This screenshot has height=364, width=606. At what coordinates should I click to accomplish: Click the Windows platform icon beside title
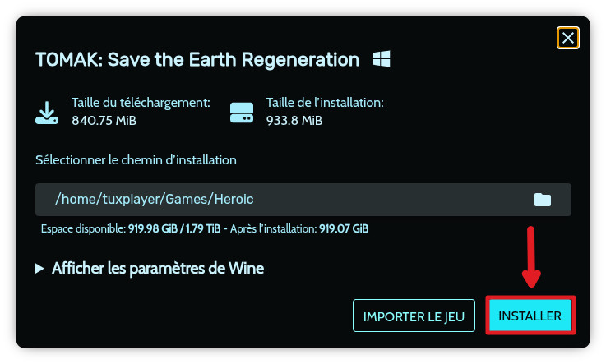coord(382,59)
